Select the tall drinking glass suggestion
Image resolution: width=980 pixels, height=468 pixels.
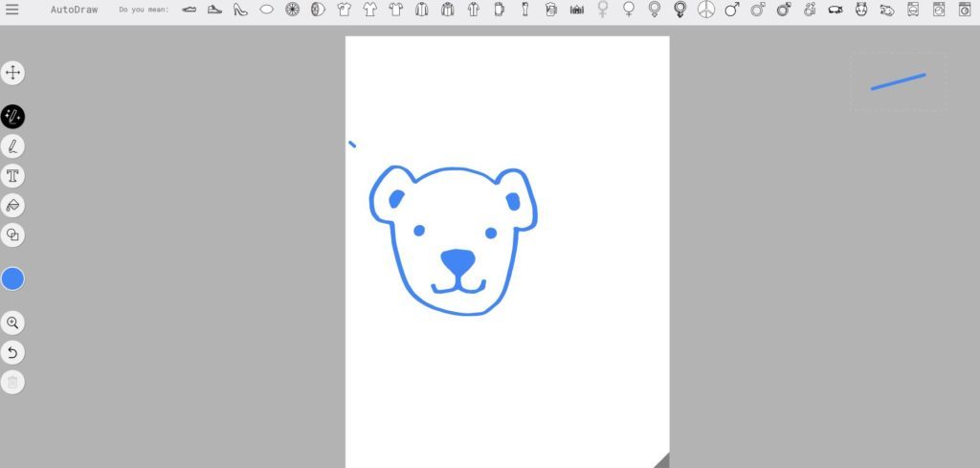(x=525, y=10)
